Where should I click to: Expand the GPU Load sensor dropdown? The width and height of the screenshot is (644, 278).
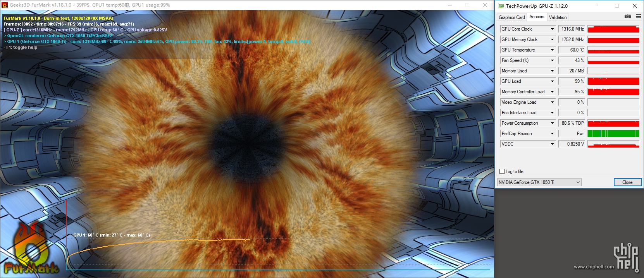[x=552, y=81]
